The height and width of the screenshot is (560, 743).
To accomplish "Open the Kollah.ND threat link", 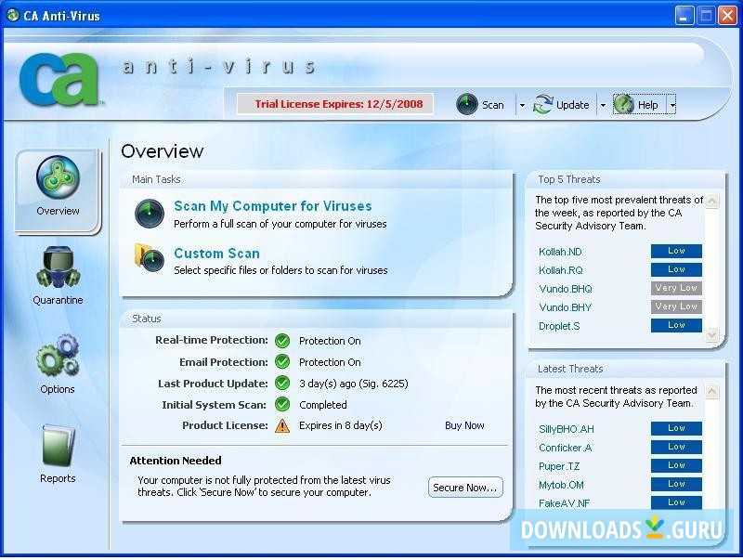I will tap(560, 252).
